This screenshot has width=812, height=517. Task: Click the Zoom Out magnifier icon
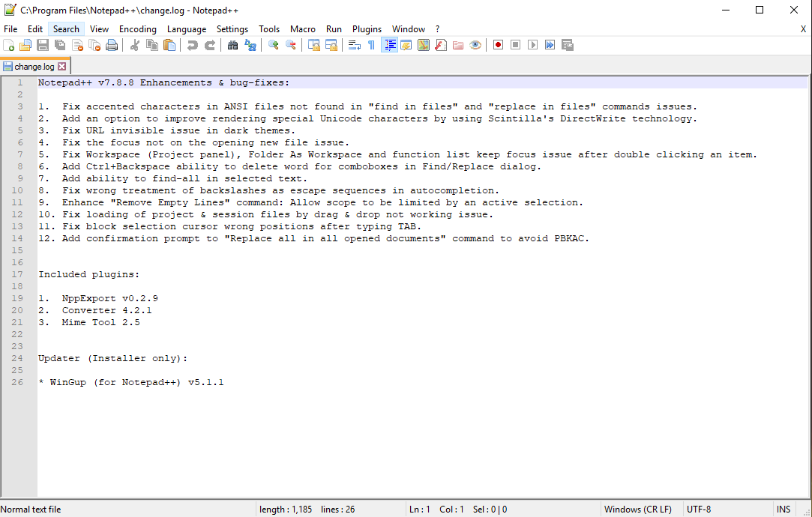pos(291,45)
